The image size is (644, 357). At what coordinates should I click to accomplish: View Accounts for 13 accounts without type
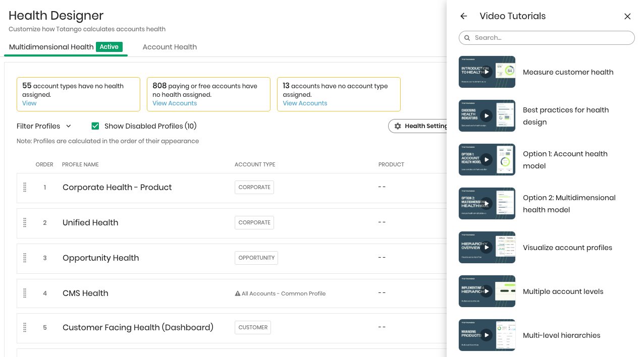[305, 103]
